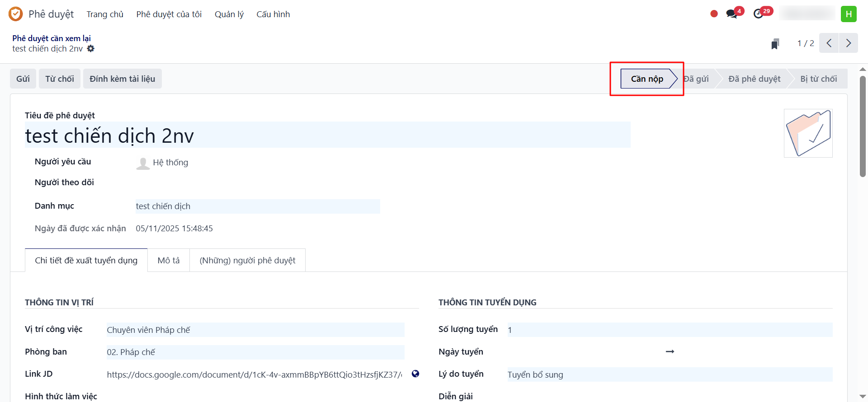Click the green H user avatar
The width and height of the screenshot is (868, 402).
pyautogui.click(x=849, y=14)
